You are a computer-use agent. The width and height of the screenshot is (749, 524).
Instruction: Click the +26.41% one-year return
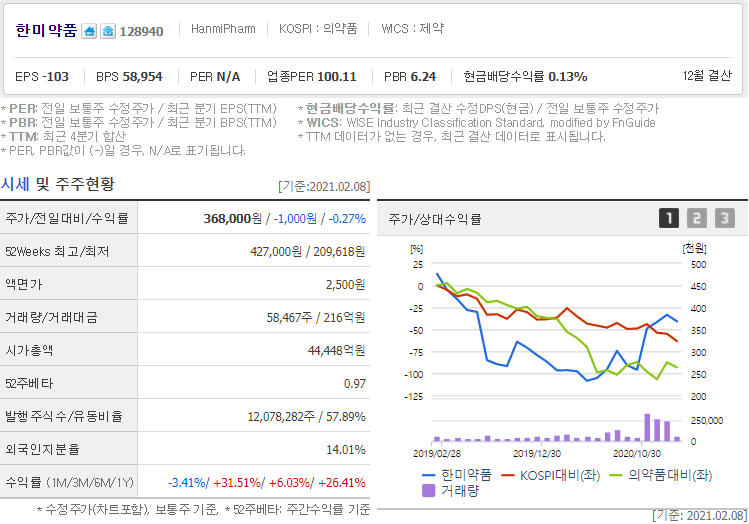(342, 482)
